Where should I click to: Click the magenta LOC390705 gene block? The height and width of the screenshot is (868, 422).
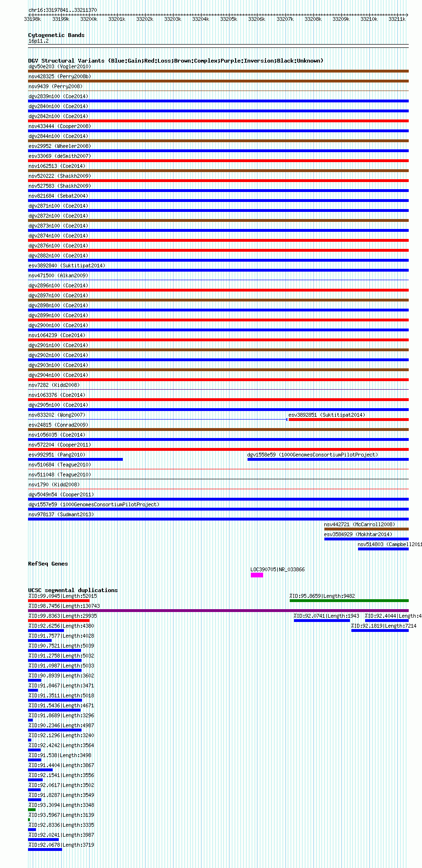257,575
